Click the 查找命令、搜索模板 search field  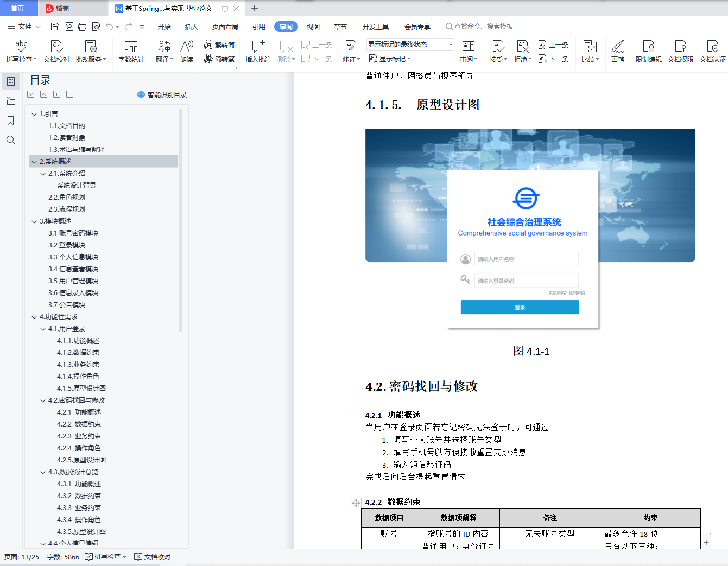pos(479,27)
